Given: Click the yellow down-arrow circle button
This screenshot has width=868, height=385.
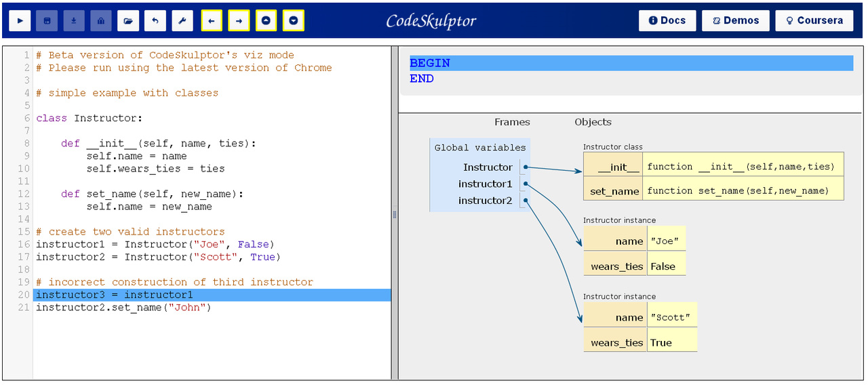Looking at the screenshot, I should pos(293,21).
